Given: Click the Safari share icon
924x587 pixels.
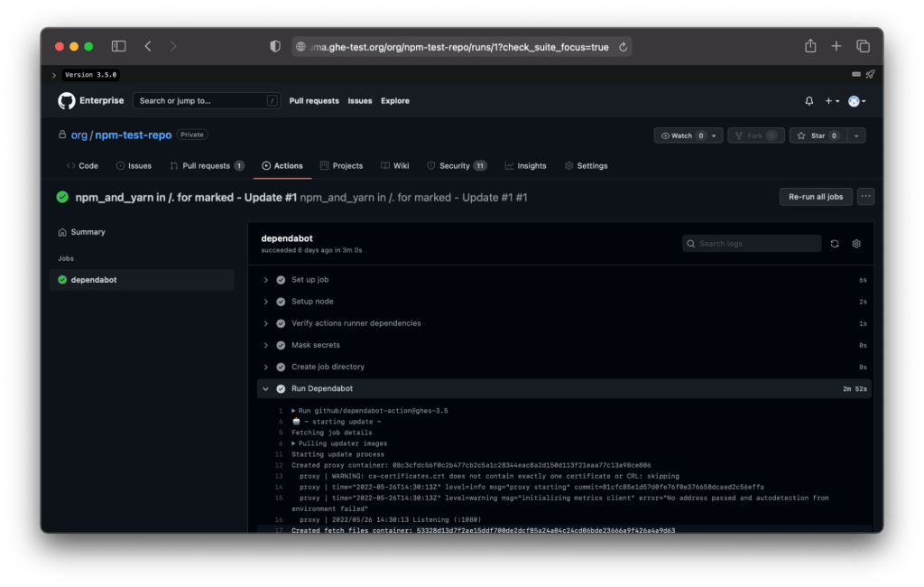Looking at the screenshot, I should pos(810,45).
